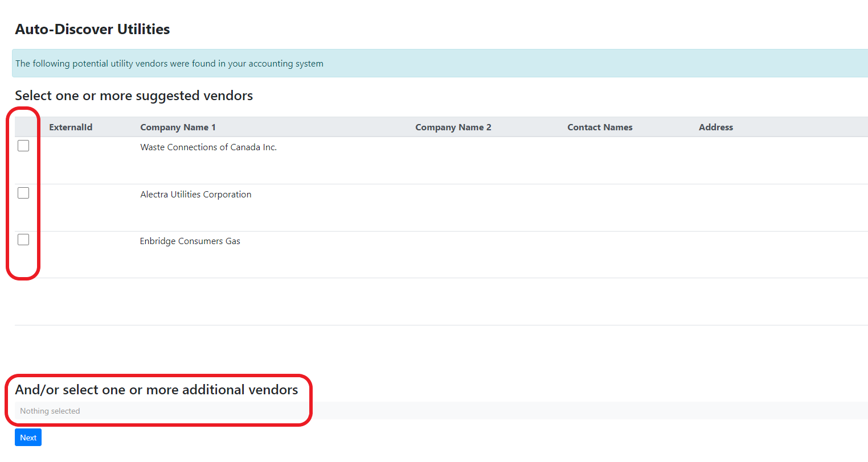Viewport: 868px width, 462px height.
Task: Click the 'Auto-Discover Utilities' page heading
Action: [x=92, y=29]
